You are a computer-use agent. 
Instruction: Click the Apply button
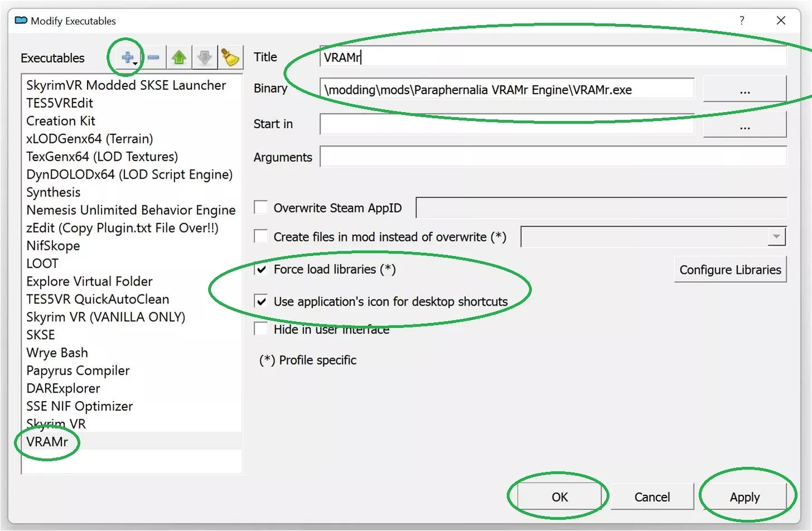pyautogui.click(x=744, y=497)
